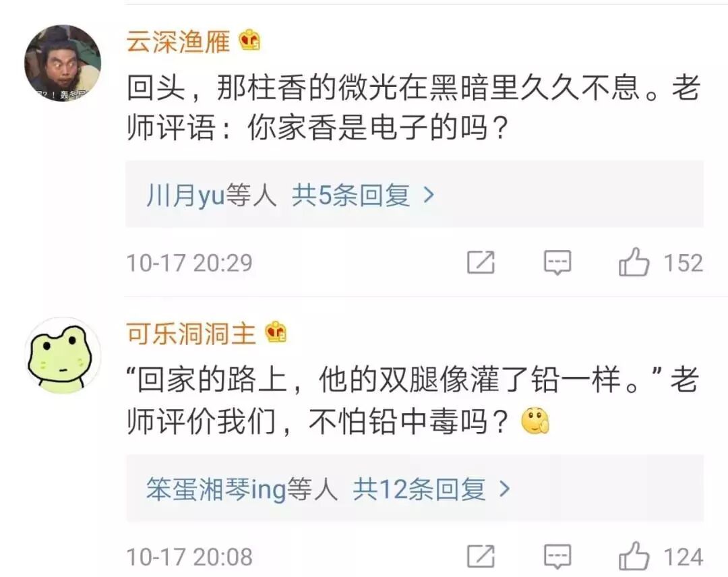Screen dimensions: 728x577
Task: Open 云深渔雁's profile avatar
Action: point(63,63)
